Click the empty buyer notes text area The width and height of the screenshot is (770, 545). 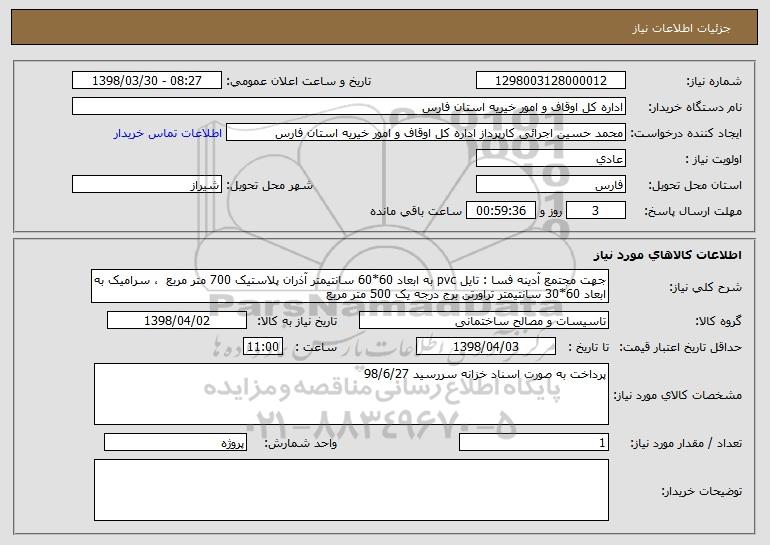(x=351, y=490)
